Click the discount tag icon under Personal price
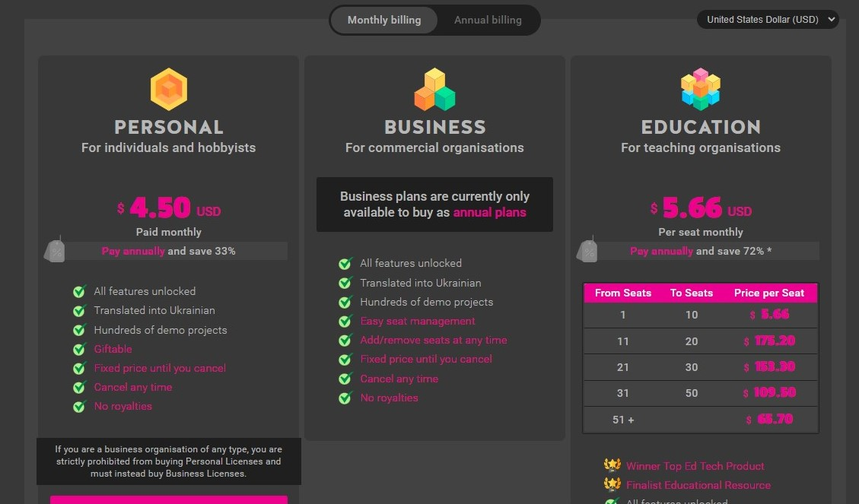Image resolution: width=859 pixels, height=504 pixels. 55,249
